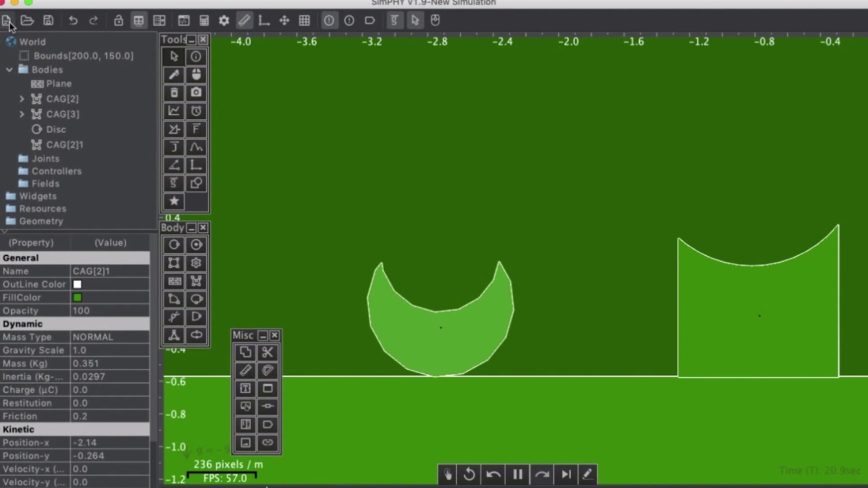Collapse the Bodies folder in the tree
This screenshot has width=868, height=488.
click(x=9, y=70)
